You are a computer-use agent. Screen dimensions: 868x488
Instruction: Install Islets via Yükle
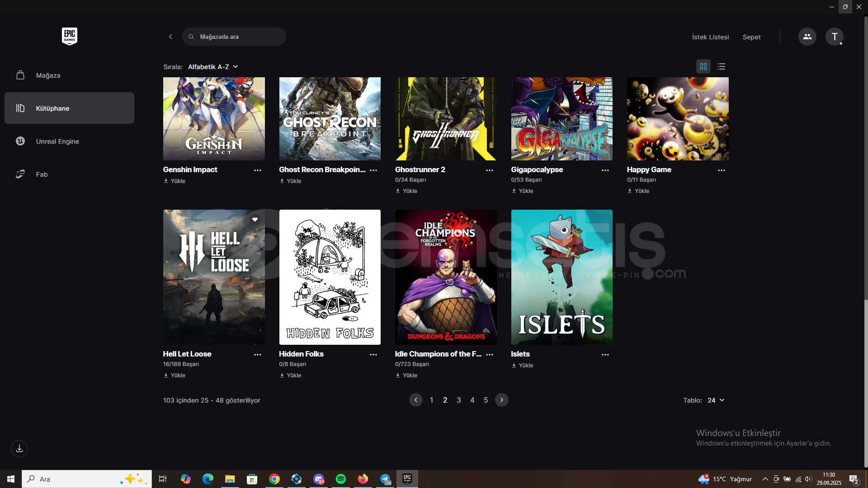pos(522,366)
